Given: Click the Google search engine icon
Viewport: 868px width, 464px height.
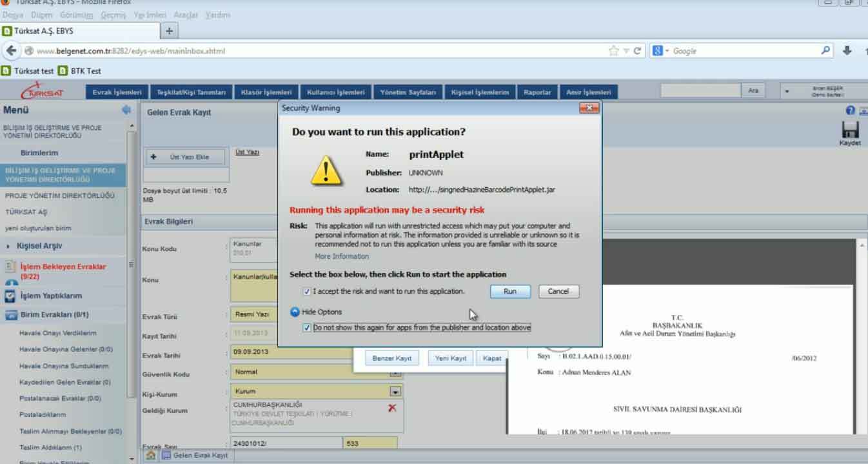Looking at the screenshot, I should [x=657, y=51].
